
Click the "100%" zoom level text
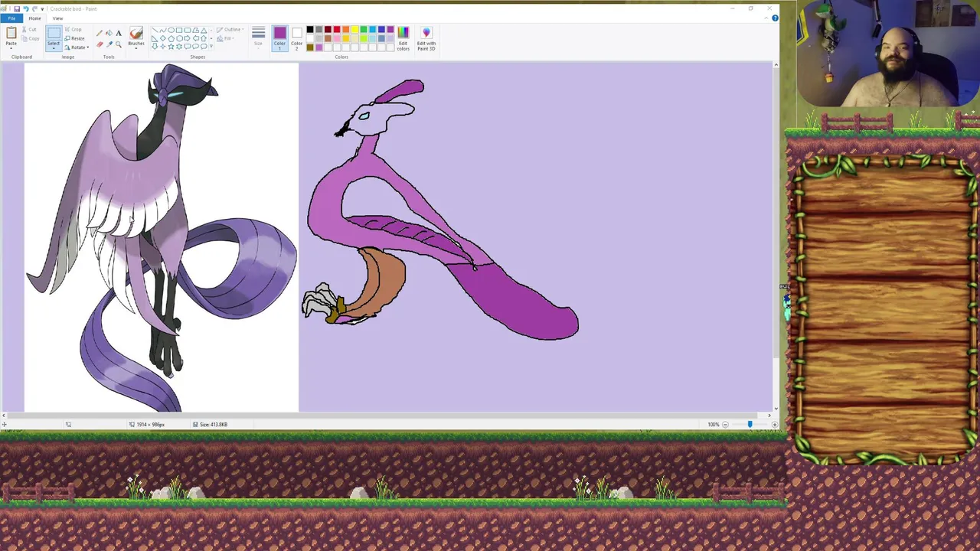714,425
